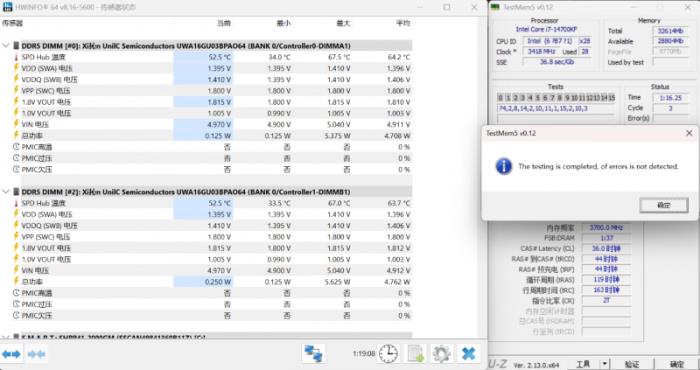Click DIMM #2 SPD Hub average value 63.7 °C

[x=399, y=203]
